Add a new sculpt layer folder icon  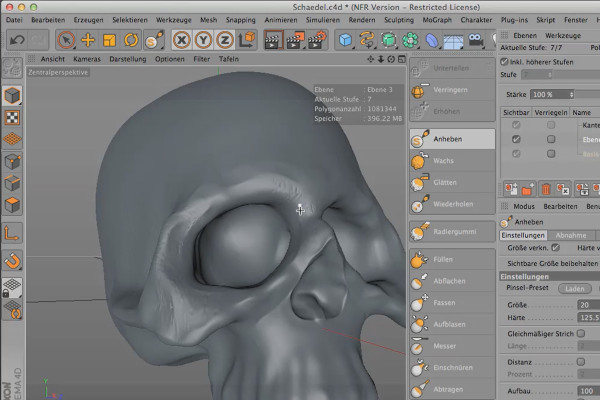tap(528, 189)
